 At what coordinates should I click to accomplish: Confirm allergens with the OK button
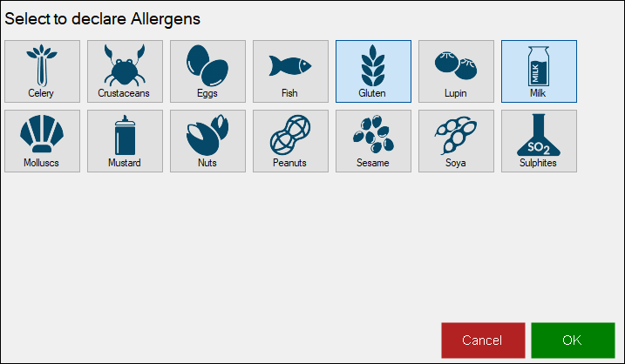tap(573, 340)
